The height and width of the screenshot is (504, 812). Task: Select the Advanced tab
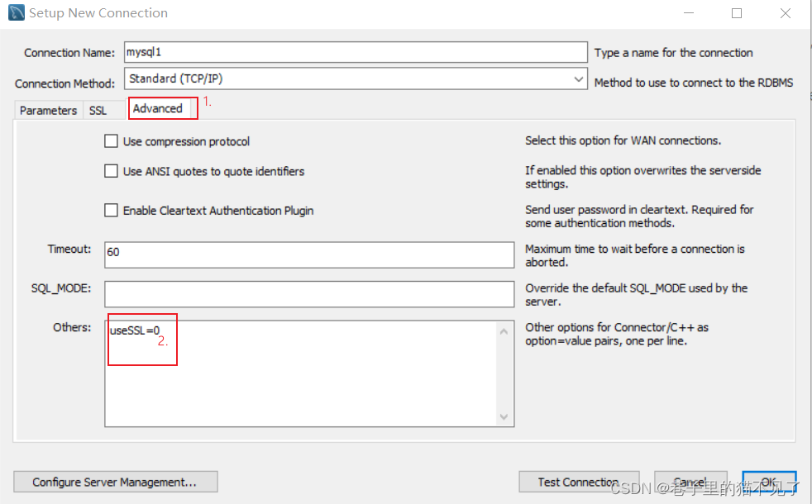coord(158,109)
